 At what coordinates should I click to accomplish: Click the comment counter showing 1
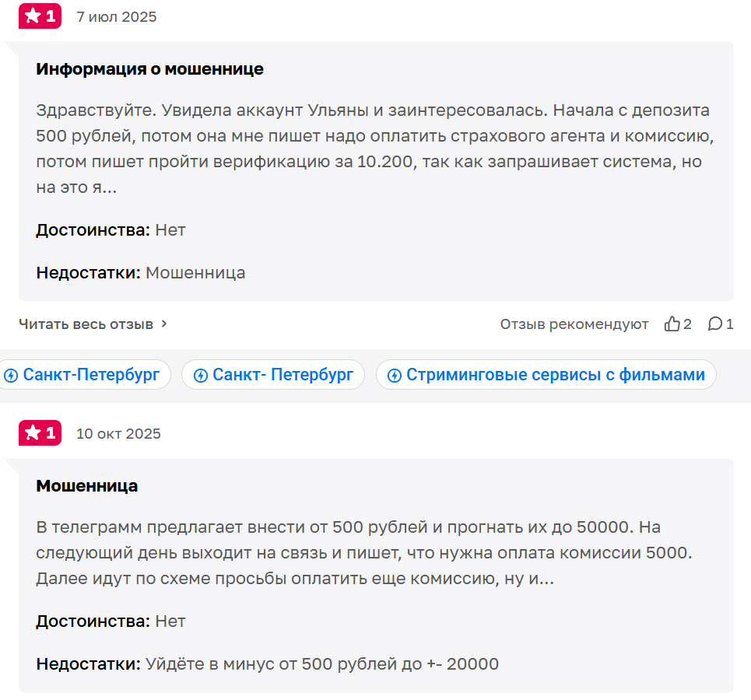tap(730, 324)
